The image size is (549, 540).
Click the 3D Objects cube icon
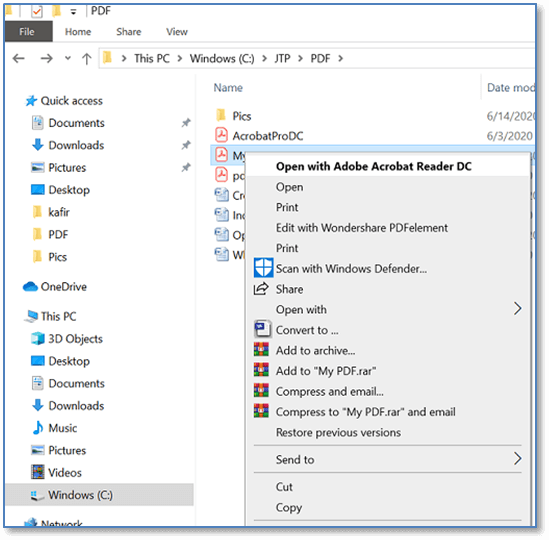37,339
